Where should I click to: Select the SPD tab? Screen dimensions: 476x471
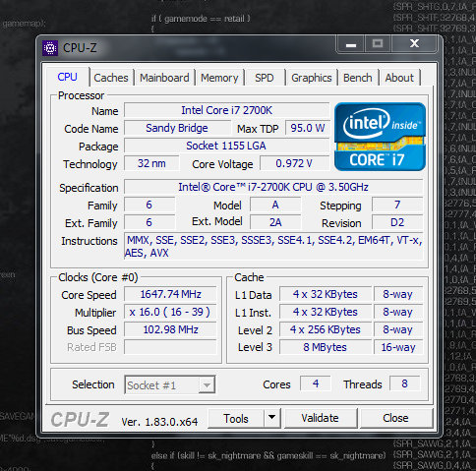click(x=265, y=78)
